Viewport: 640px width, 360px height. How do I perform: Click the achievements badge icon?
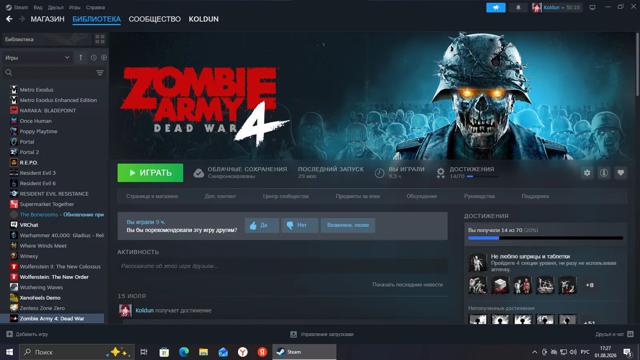tap(440, 173)
